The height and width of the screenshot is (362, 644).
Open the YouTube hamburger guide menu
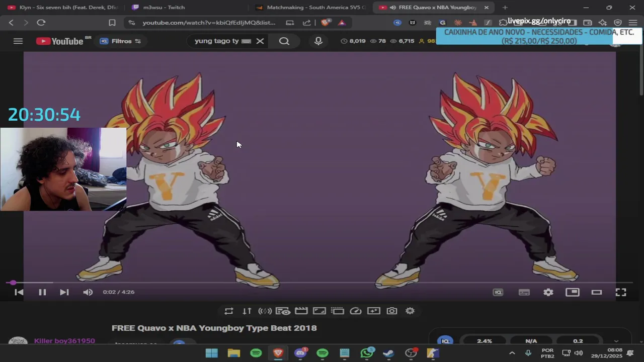coord(18,41)
